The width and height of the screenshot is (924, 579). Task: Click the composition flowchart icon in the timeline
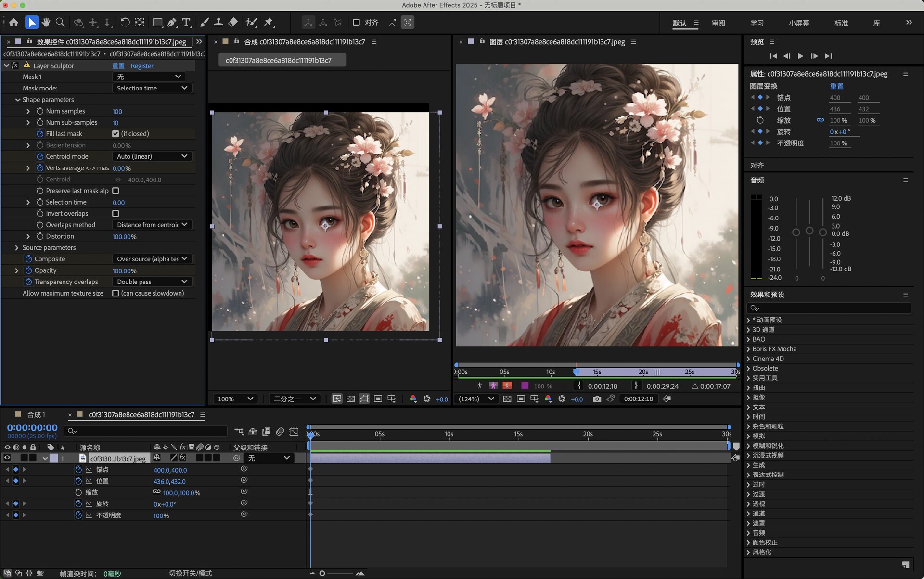click(239, 431)
